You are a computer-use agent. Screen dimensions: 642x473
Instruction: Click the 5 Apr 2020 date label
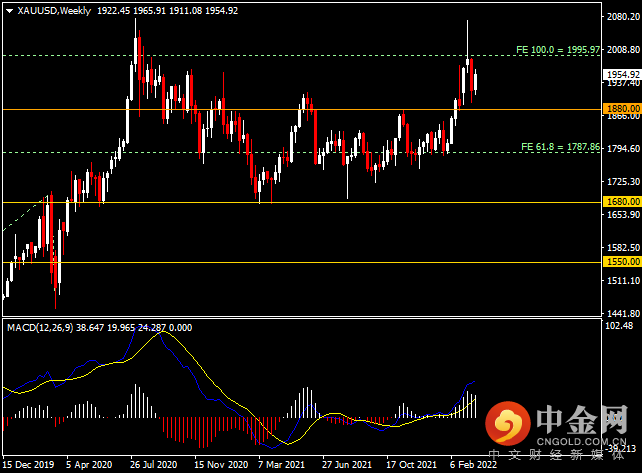point(89,465)
